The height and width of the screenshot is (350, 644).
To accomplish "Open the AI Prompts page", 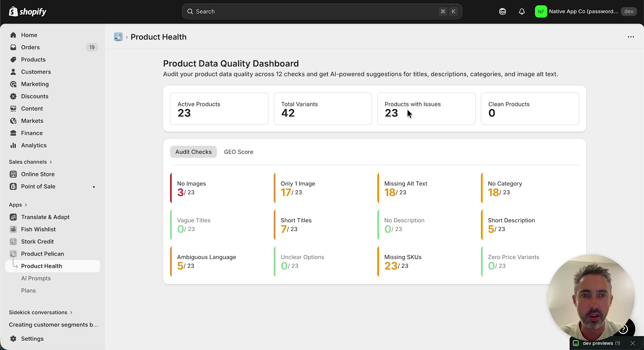I will pyautogui.click(x=36, y=278).
